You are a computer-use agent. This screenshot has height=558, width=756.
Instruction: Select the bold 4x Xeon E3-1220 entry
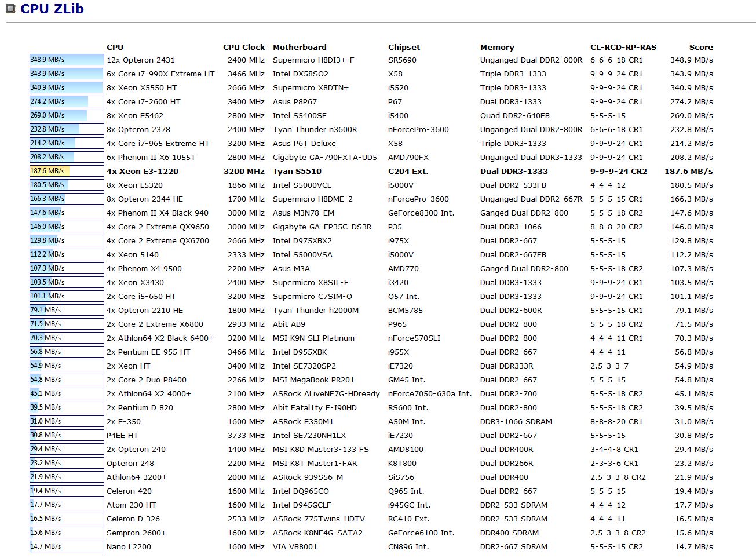[x=143, y=171]
